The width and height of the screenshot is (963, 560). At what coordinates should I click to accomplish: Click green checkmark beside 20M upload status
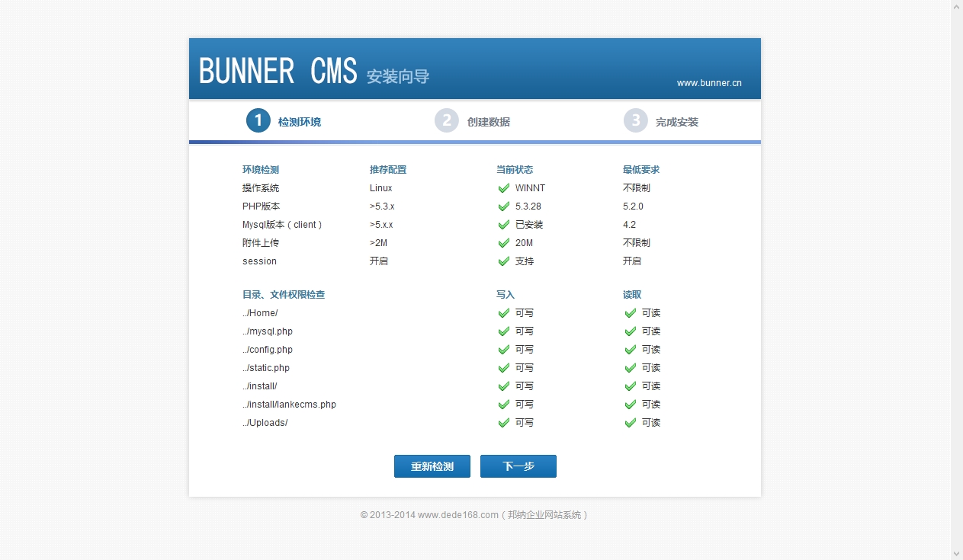[503, 243]
